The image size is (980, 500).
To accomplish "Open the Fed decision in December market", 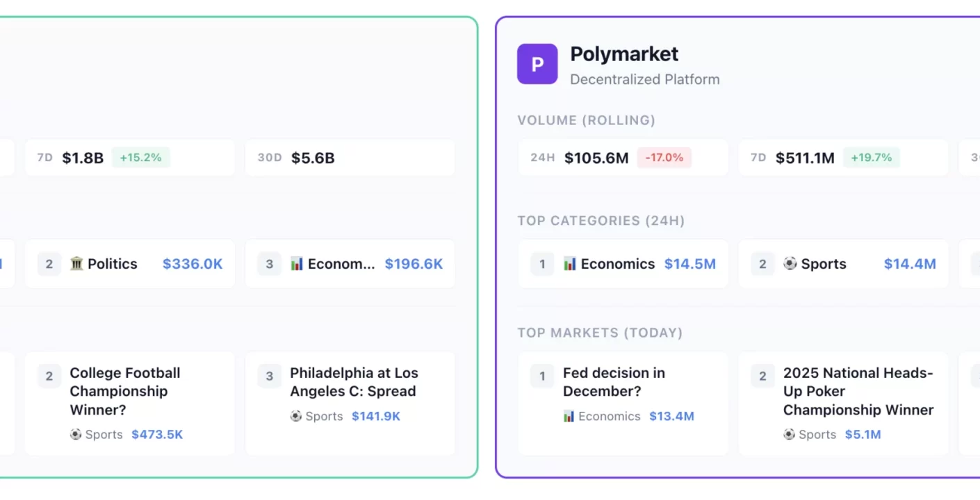I will (623, 403).
